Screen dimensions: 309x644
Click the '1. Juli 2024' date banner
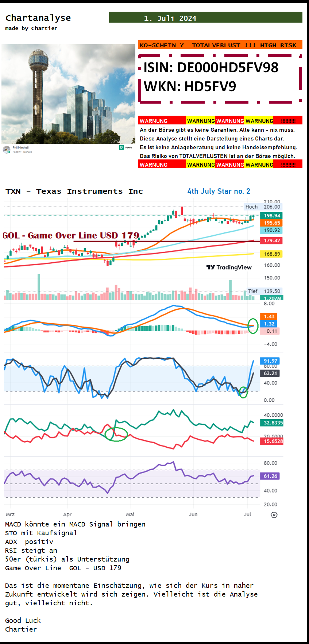pyautogui.click(x=206, y=17)
